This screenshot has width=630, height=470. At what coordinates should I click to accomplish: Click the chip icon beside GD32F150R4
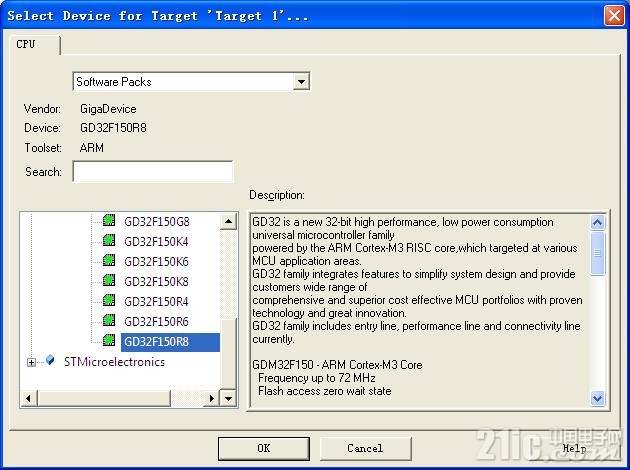coord(109,300)
